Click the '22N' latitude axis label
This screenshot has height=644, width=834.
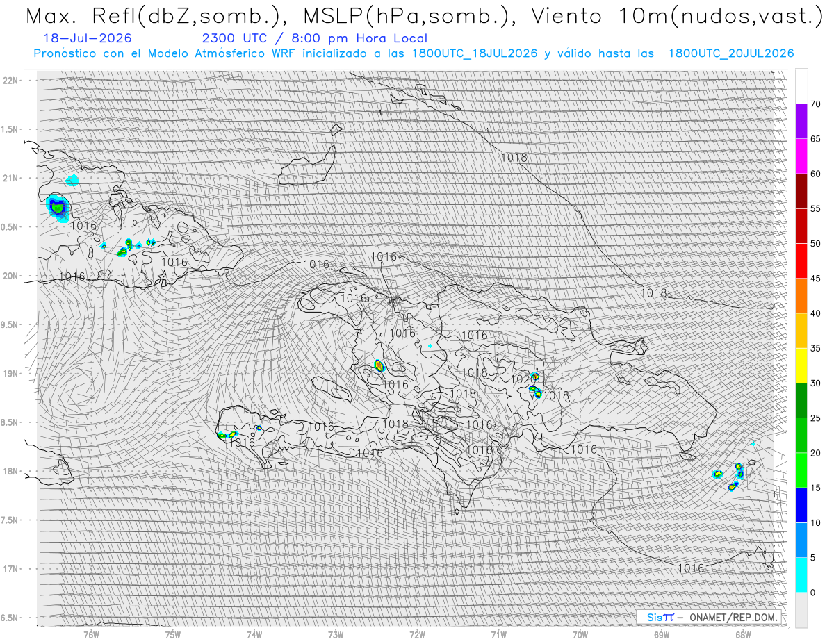(11, 80)
